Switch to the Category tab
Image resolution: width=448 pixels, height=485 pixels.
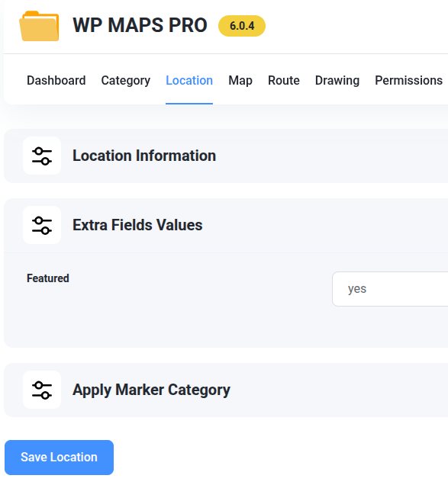[x=126, y=80]
